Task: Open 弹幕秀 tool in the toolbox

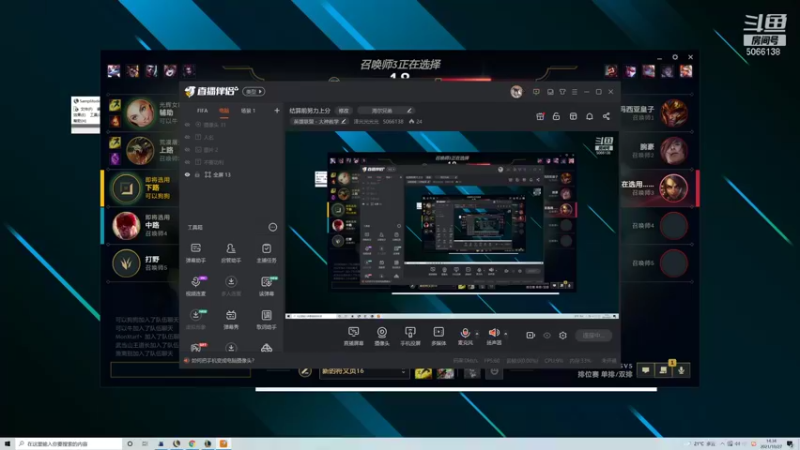Action: [x=231, y=319]
